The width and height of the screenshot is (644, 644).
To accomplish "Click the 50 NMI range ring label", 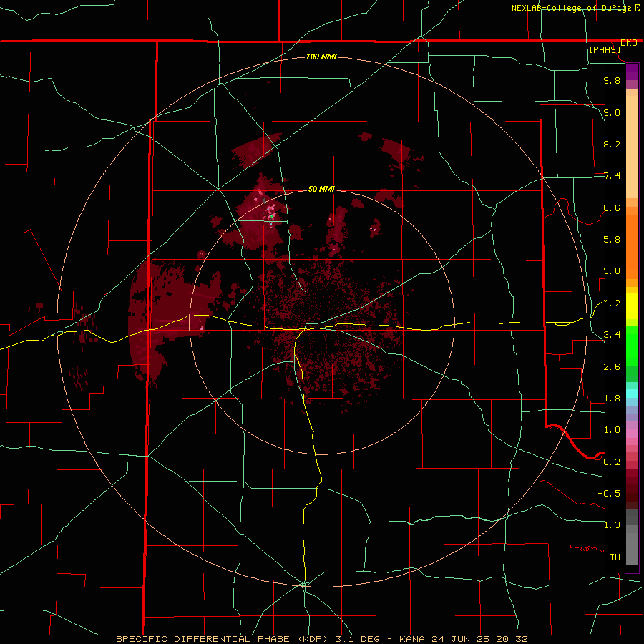I will (x=321, y=189).
